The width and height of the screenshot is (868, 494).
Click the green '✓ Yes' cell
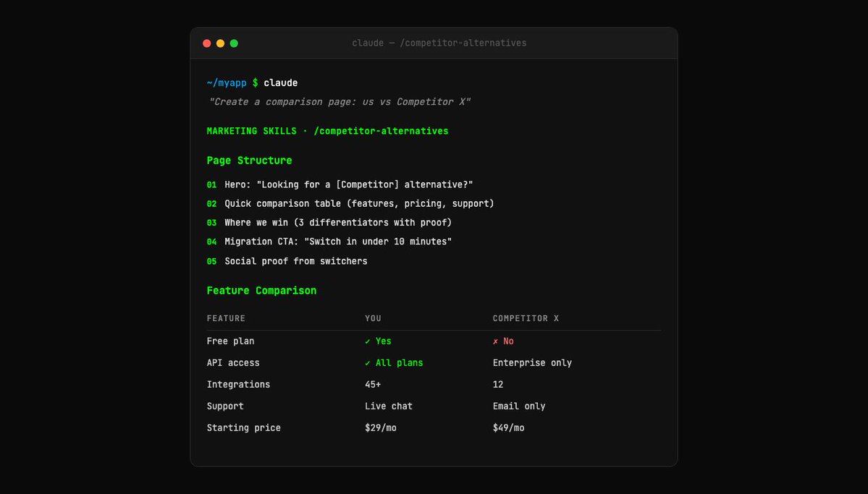(x=378, y=341)
